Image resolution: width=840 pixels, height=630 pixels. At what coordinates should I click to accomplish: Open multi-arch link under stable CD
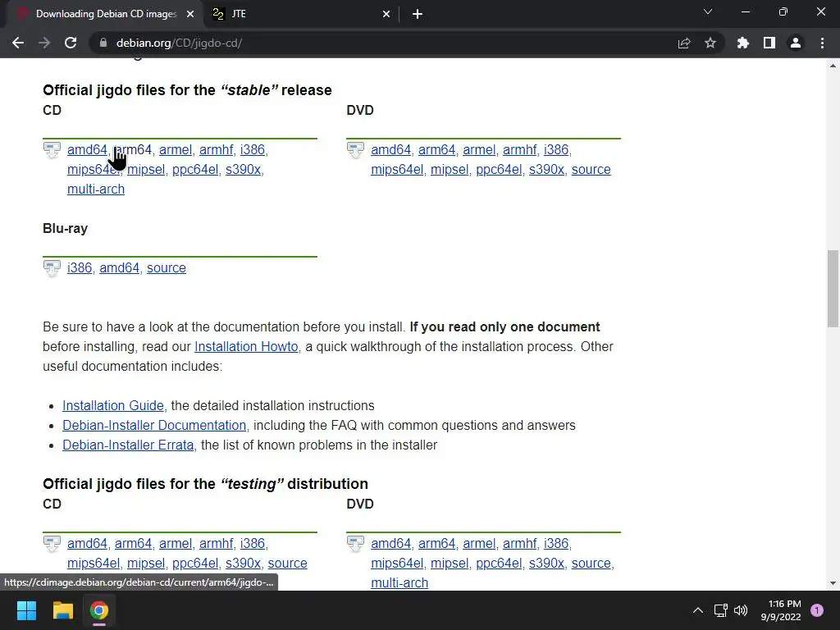(96, 189)
